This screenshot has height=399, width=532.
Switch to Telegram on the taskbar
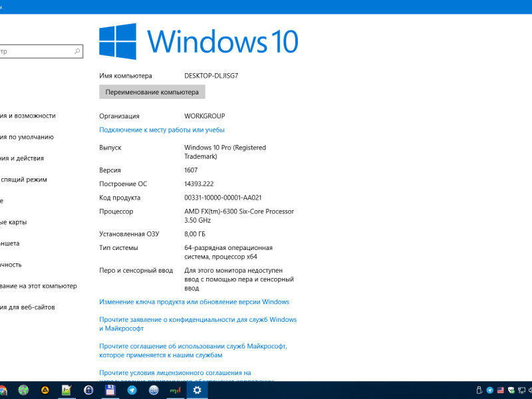click(x=132, y=390)
